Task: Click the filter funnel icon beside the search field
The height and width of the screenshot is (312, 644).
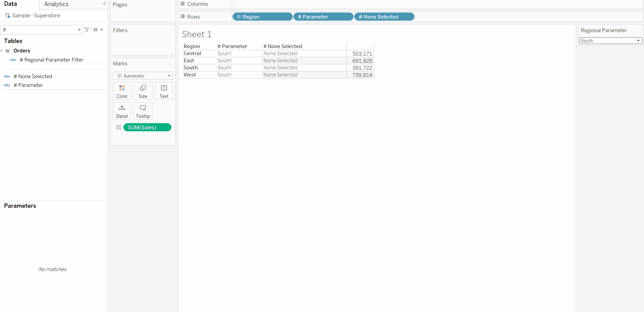Action: [x=87, y=29]
